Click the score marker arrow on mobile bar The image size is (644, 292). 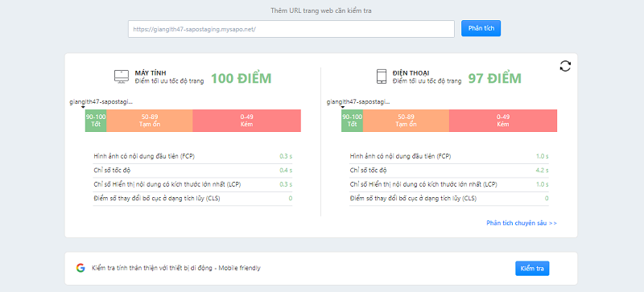(343, 107)
